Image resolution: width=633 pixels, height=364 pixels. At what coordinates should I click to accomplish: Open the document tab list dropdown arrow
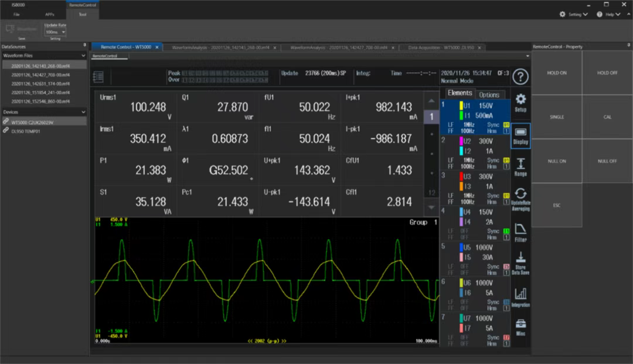coord(527,56)
